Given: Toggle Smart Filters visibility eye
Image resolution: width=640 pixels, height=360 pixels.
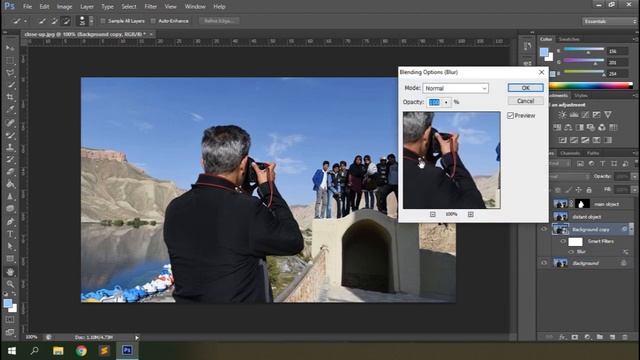Looking at the screenshot, I should (x=563, y=241).
